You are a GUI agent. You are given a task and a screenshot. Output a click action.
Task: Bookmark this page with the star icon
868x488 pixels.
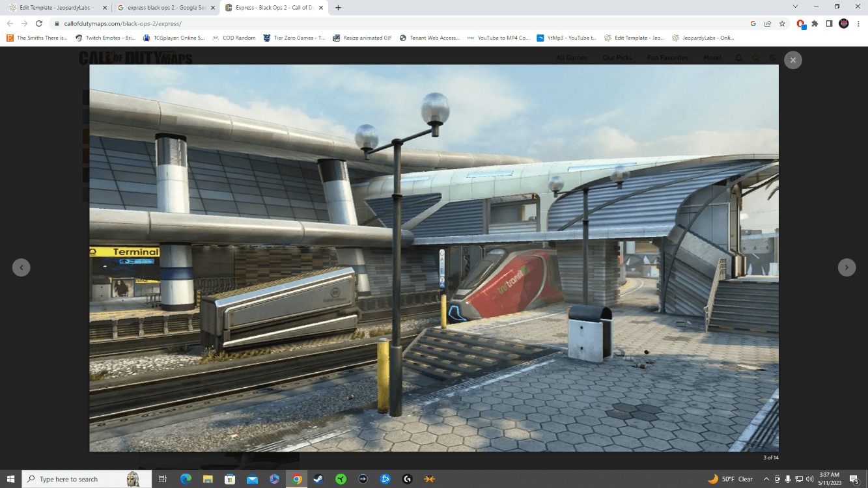(x=782, y=23)
